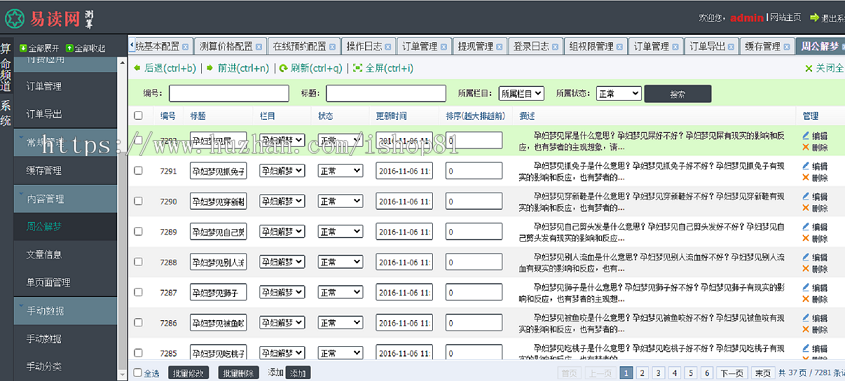Click the delete X icon for row 7291

pyautogui.click(x=806, y=177)
